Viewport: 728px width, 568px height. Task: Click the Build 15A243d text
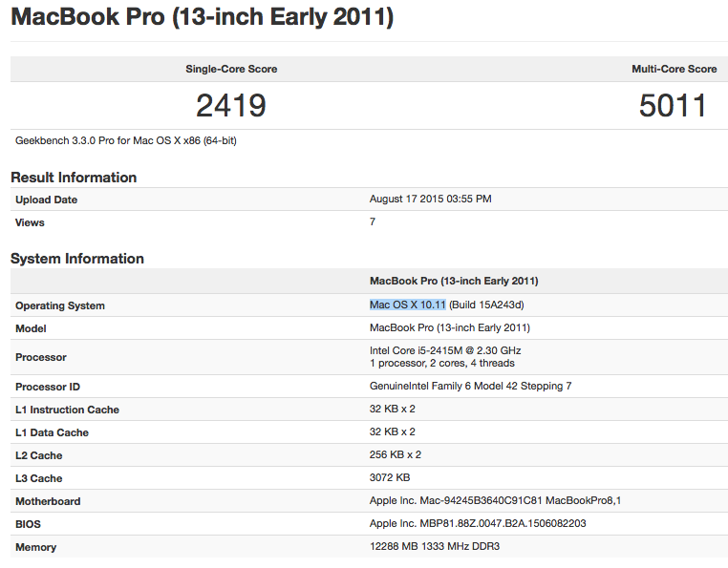(488, 305)
